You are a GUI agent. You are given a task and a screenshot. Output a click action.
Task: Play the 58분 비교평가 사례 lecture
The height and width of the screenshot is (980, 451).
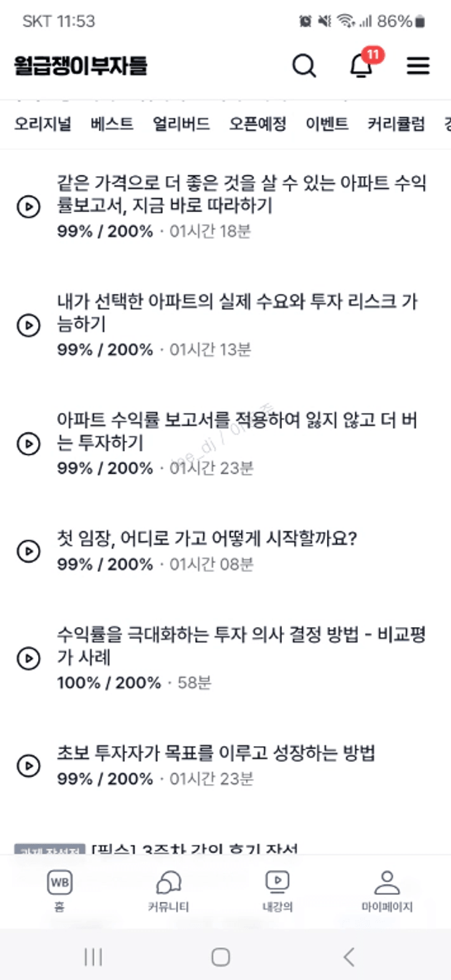pos(28,658)
